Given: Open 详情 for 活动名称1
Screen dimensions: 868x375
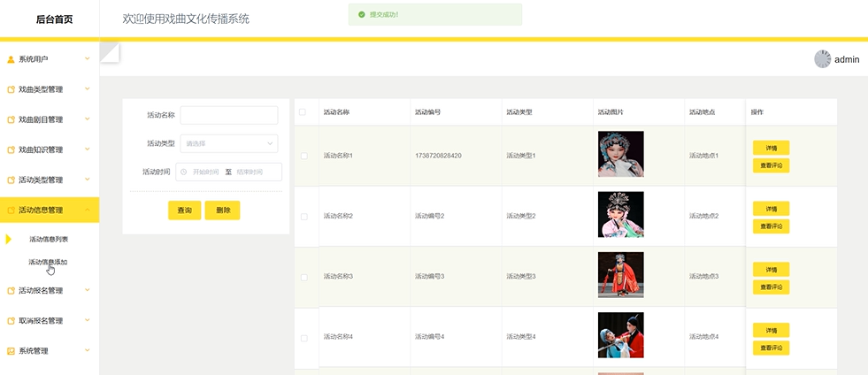Looking at the screenshot, I should (771, 148).
